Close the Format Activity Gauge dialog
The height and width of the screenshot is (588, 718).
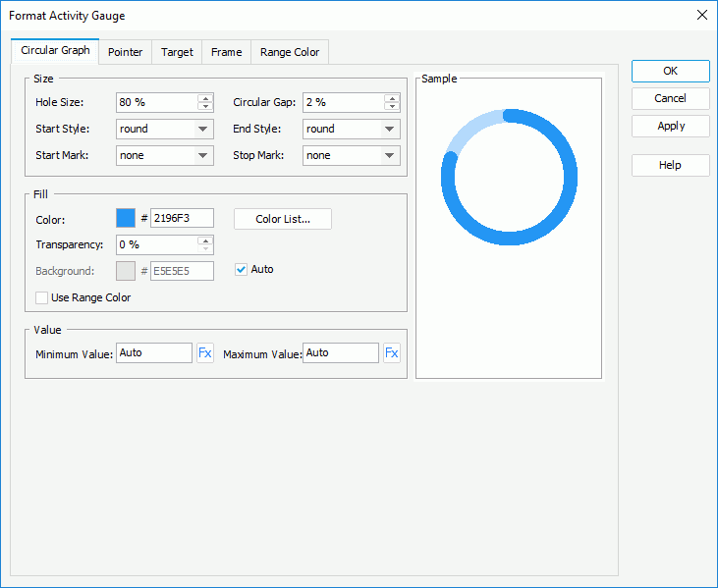coord(702,15)
